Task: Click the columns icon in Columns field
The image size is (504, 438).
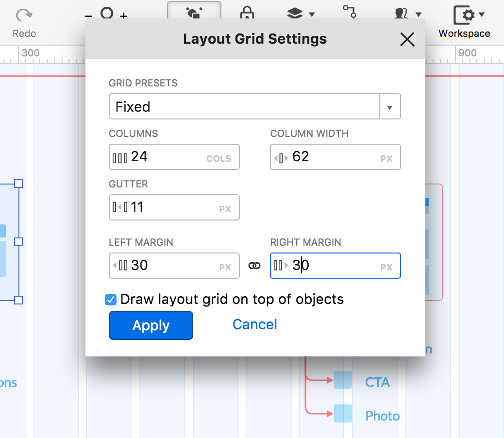Action: [120, 158]
